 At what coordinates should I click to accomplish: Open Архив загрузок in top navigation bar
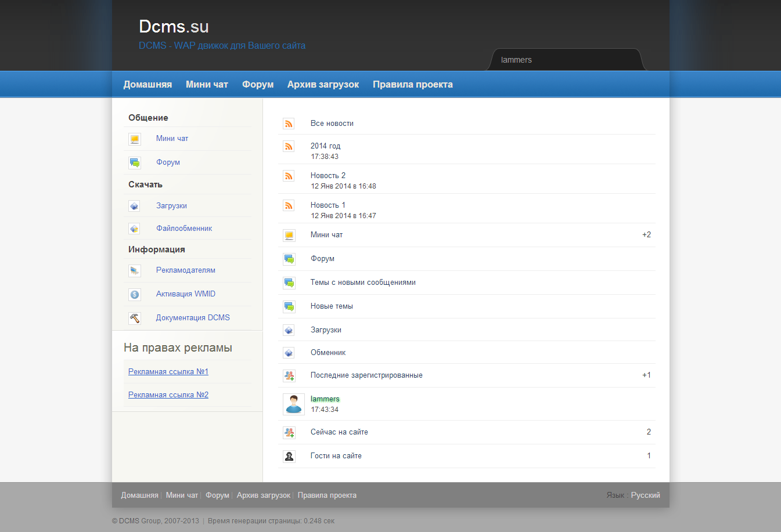point(323,84)
